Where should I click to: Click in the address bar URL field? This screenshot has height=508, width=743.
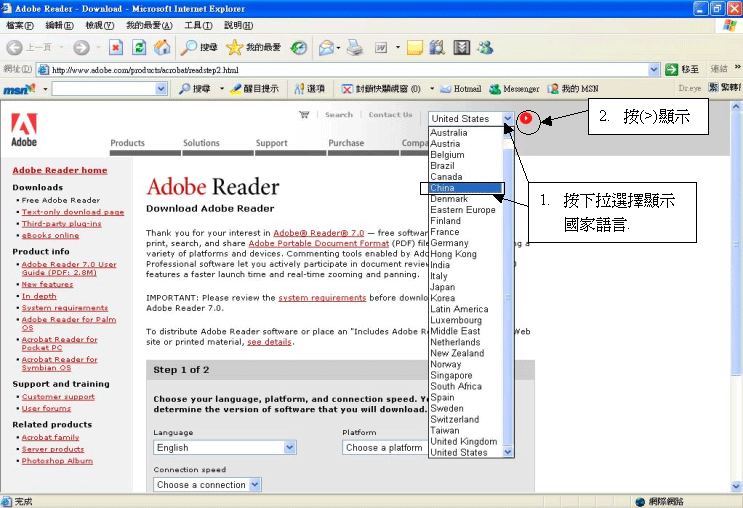[x=348, y=70]
